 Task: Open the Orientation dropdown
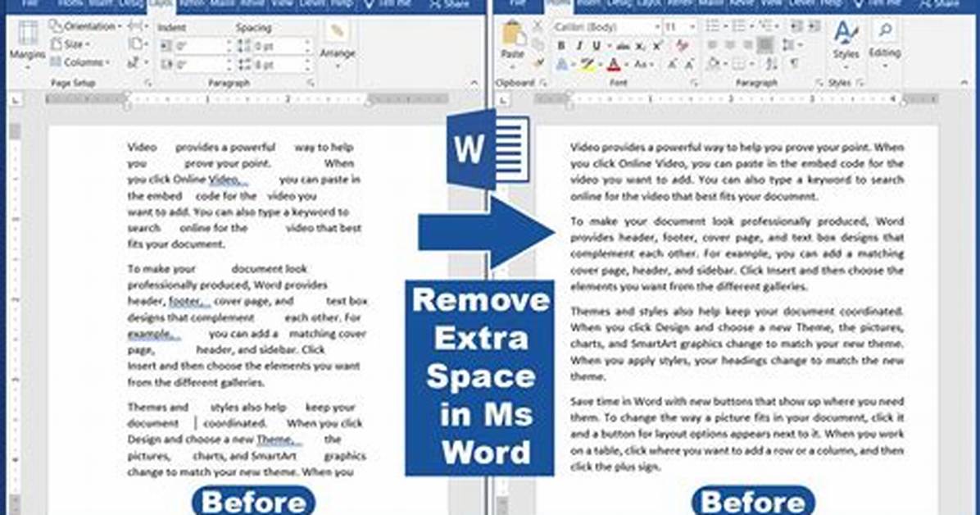click(x=85, y=26)
